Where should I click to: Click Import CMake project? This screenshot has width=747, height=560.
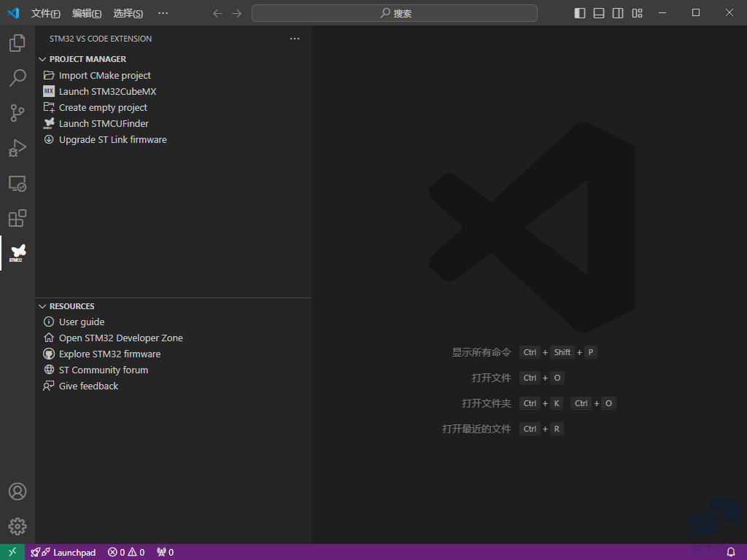[105, 75]
